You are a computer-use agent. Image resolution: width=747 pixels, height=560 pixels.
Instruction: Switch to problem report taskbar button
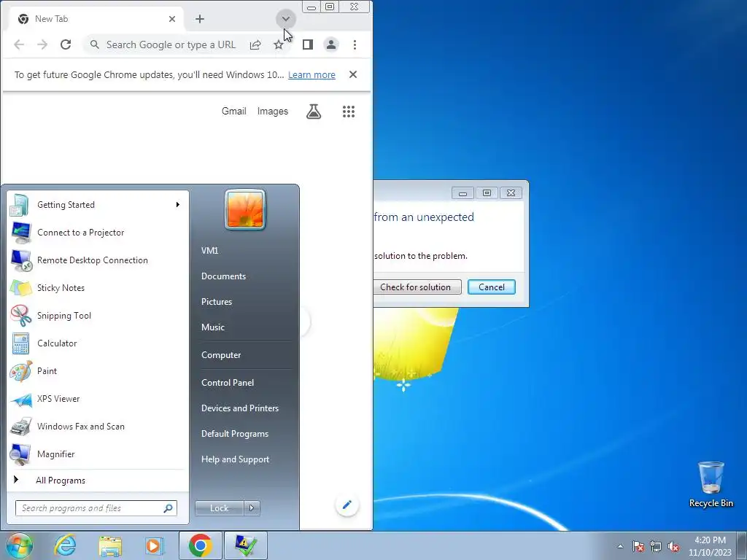click(x=246, y=545)
